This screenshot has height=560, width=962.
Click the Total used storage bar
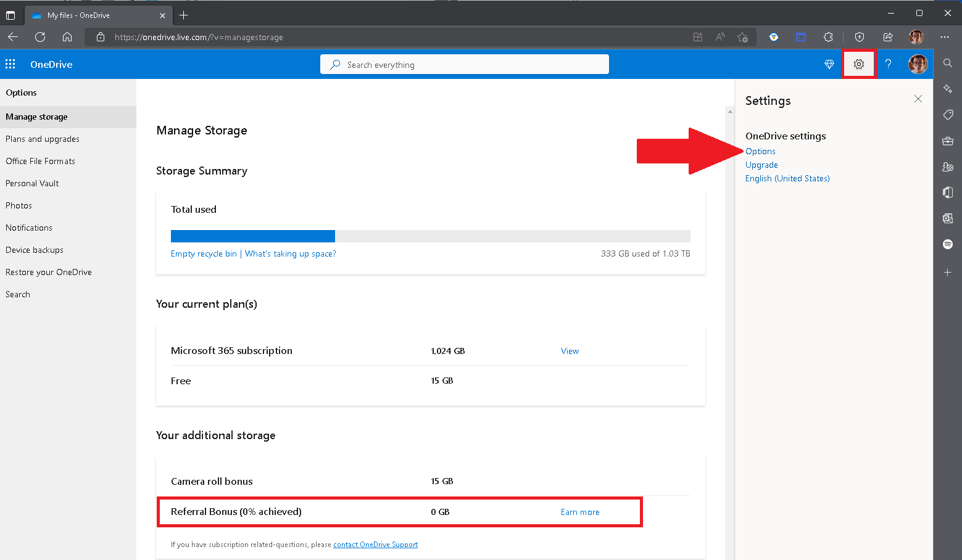coord(431,236)
